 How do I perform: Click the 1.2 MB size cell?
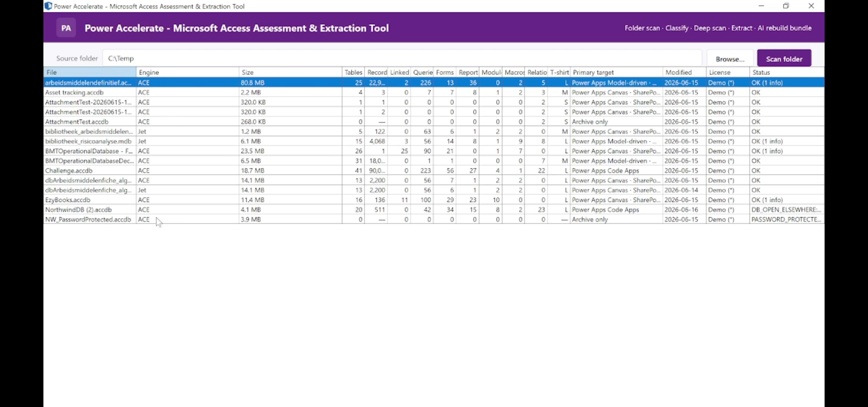click(x=290, y=132)
